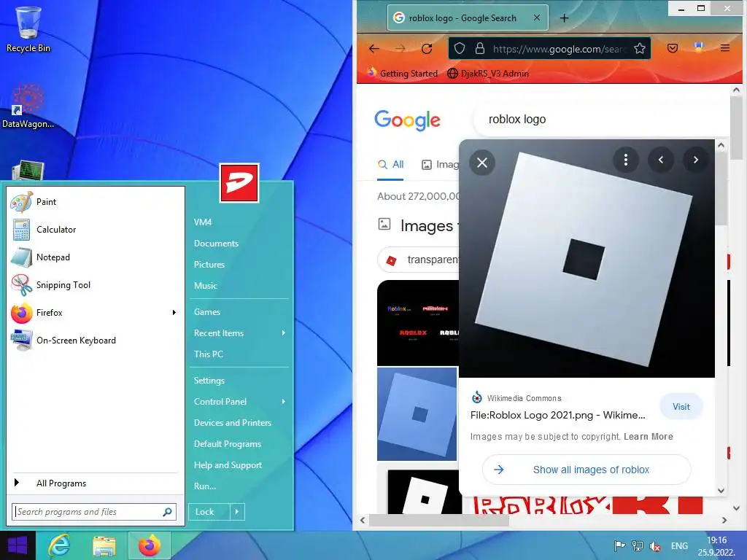Open Music from the Start menu
747x560 pixels.
206,286
